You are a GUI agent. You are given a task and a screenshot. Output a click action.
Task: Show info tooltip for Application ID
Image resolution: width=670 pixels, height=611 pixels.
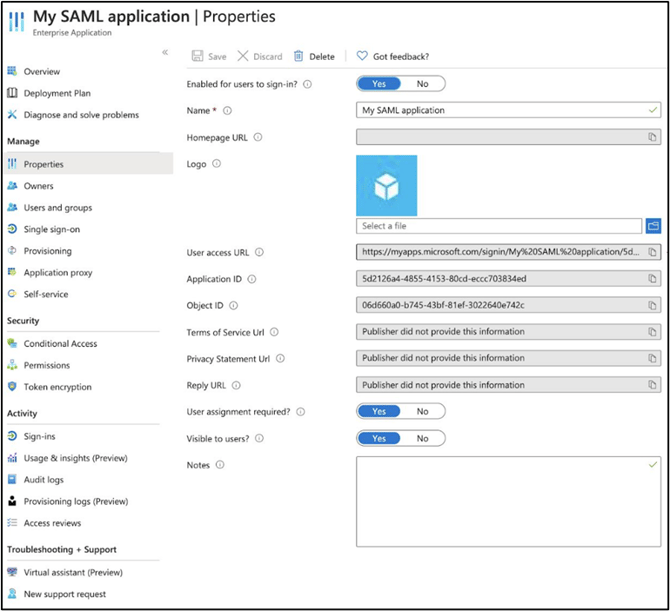252,279
